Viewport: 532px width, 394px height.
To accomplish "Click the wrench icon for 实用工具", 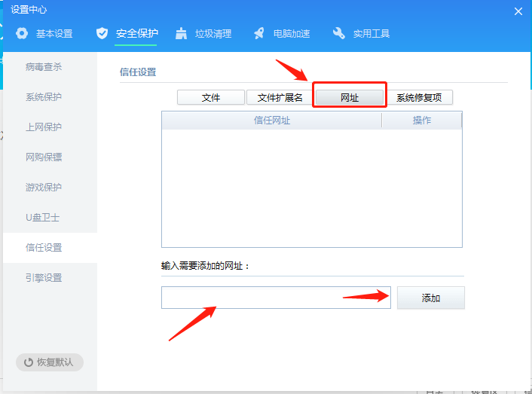I will (338, 33).
